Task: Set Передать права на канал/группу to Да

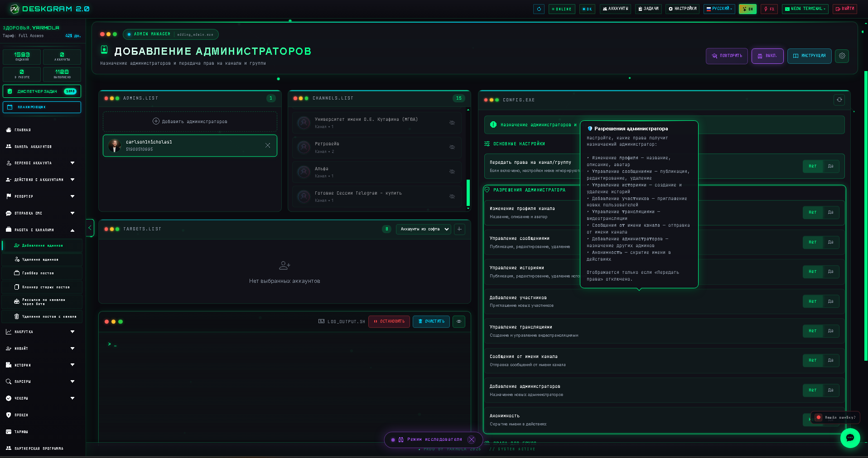Action: pyautogui.click(x=830, y=166)
